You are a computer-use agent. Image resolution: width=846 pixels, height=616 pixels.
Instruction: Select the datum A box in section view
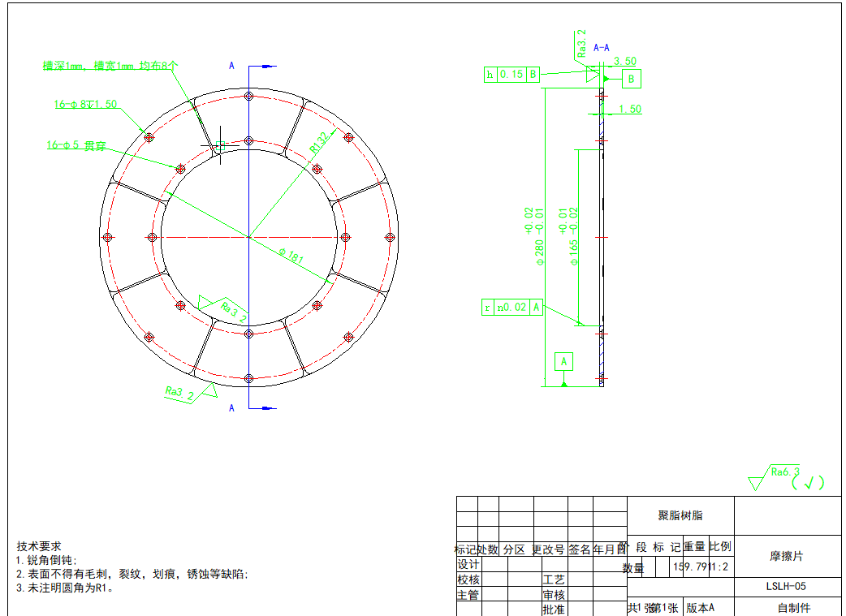[x=565, y=360]
